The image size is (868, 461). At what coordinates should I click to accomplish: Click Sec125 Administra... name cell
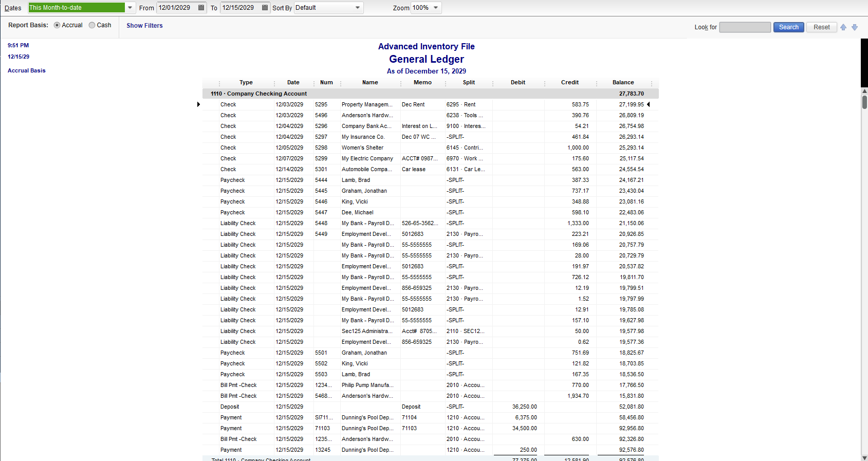[x=367, y=331]
